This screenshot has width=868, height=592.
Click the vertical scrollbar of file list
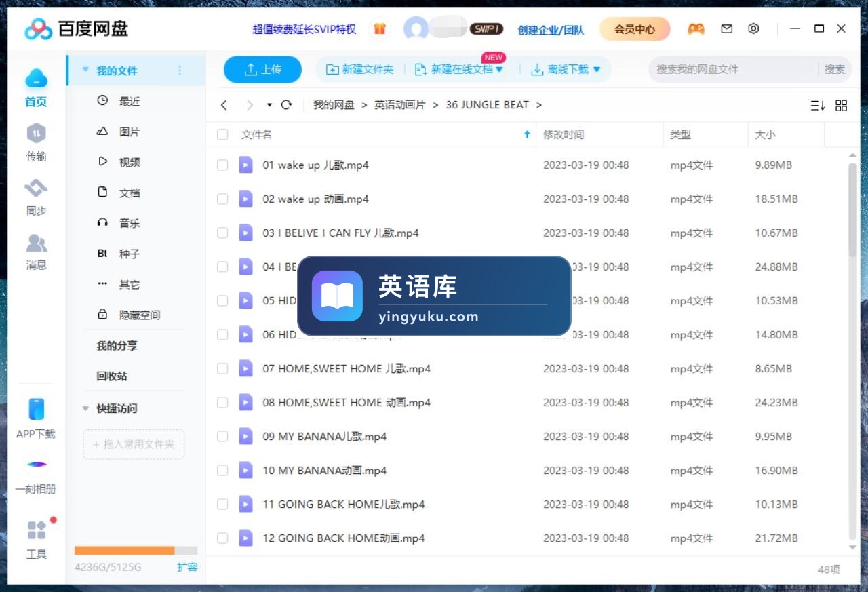click(853, 210)
